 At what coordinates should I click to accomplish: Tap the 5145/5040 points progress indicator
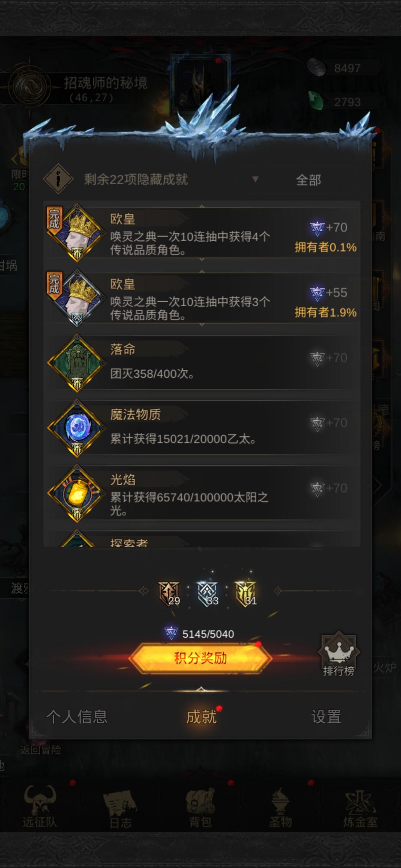(200, 634)
